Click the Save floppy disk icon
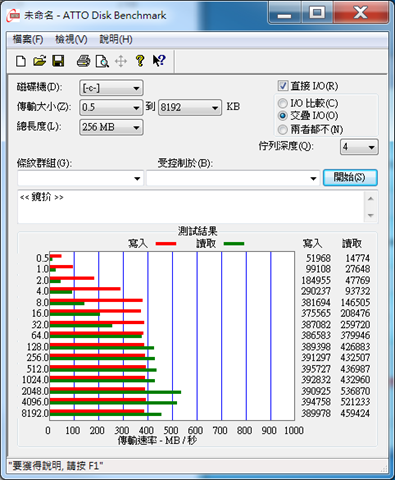395x480 pixels. click(x=58, y=61)
